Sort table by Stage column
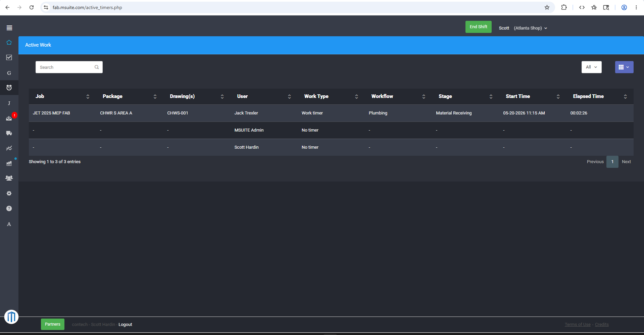 pos(465,96)
